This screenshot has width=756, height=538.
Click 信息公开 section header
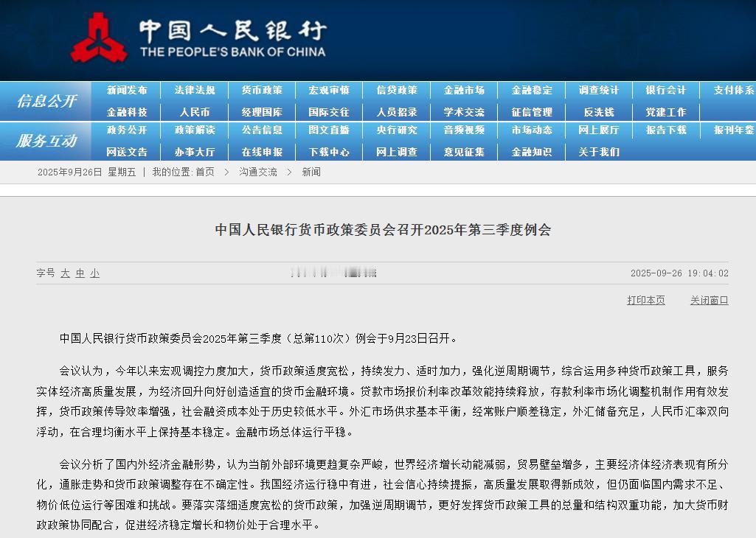pos(46,101)
